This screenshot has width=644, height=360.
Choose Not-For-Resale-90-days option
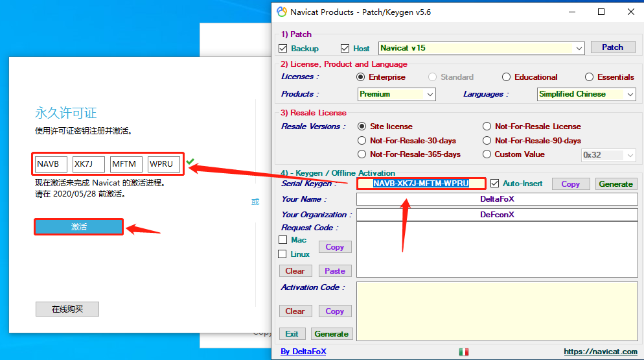tap(487, 141)
